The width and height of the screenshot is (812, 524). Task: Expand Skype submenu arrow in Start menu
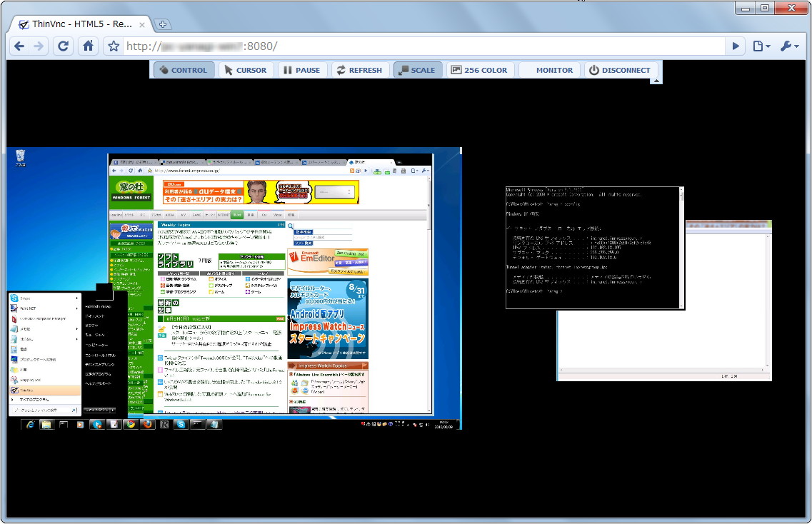[x=76, y=298]
